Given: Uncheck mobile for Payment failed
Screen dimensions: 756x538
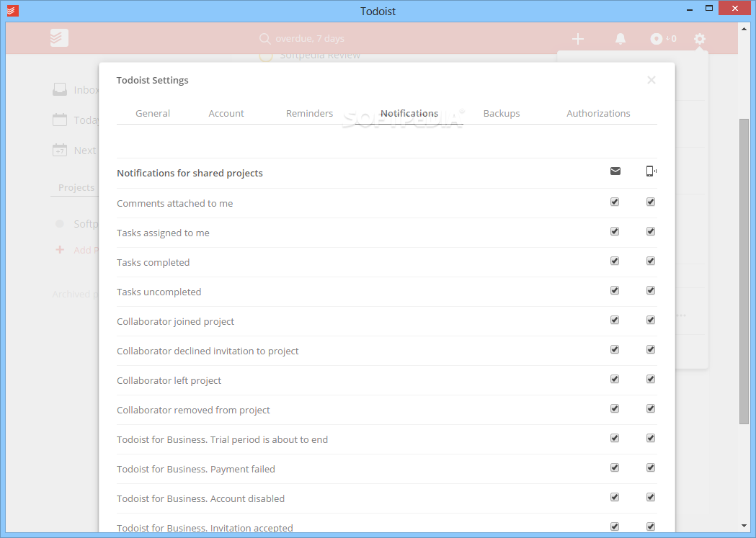Looking at the screenshot, I should coord(651,467).
